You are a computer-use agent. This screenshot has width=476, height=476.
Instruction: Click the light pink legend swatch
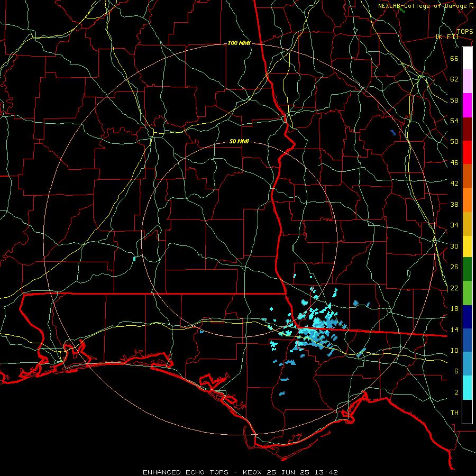pos(467,81)
